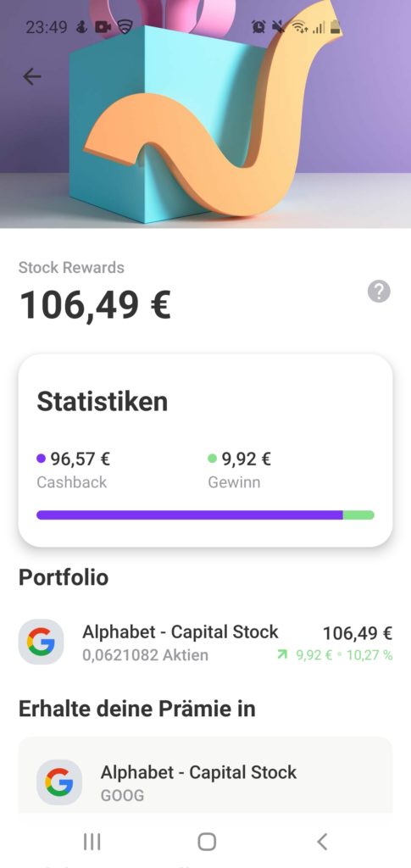411x868 pixels.
Task: Open the help question mark icon
Action: coord(379,292)
